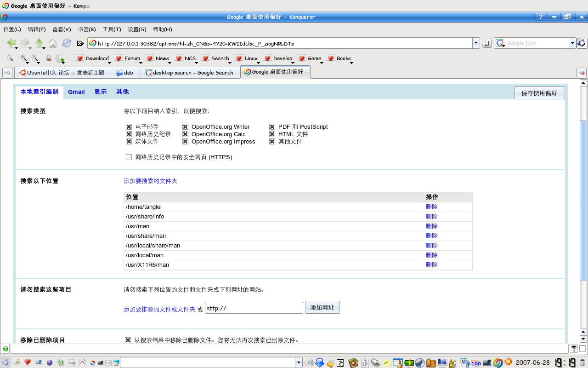Viewport: 588px width, 368px height.
Task: Uncheck the HTML 文件 checkbox
Action: tap(272, 134)
